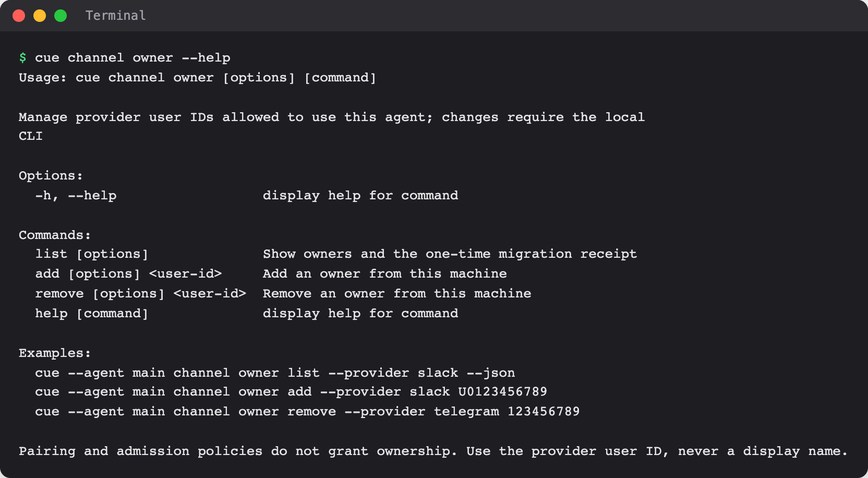Click the Slack user ID U0123456789
This screenshot has height=478, width=868.
pyautogui.click(x=503, y=392)
